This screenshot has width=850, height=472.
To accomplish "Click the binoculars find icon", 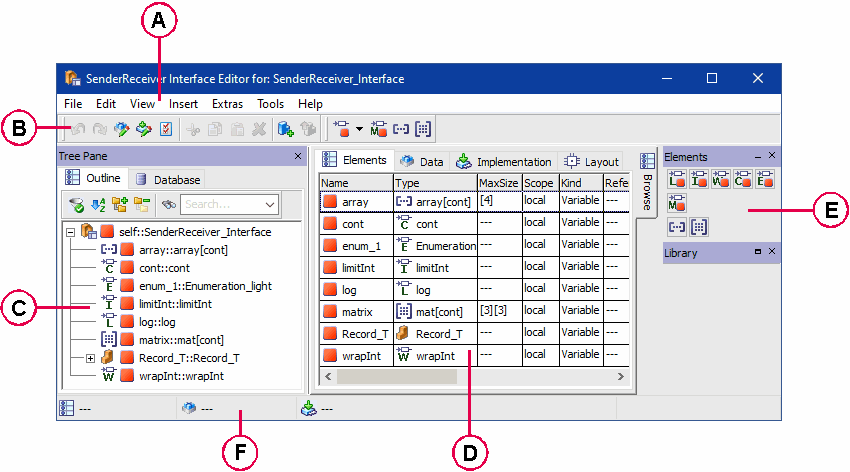I will pos(169,205).
